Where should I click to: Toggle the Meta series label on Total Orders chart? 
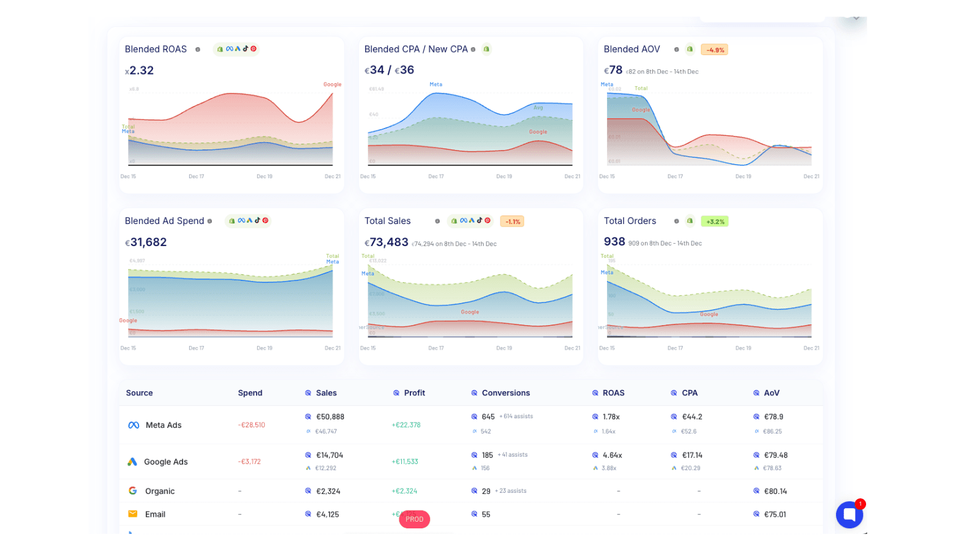tap(607, 272)
